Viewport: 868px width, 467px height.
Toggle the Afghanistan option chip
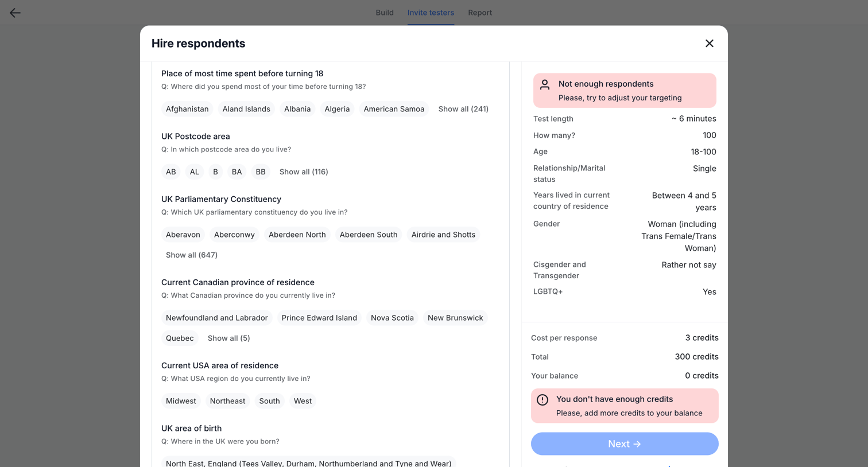pos(187,109)
